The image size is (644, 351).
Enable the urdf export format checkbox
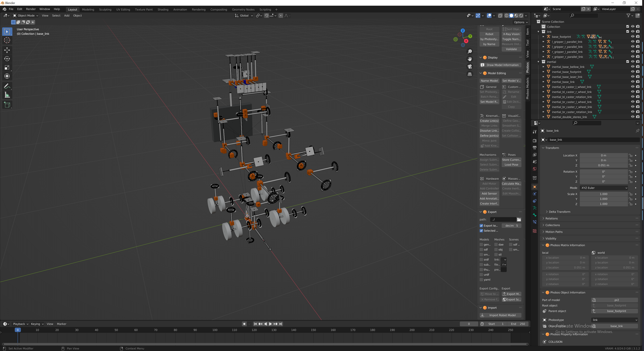coord(481,275)
